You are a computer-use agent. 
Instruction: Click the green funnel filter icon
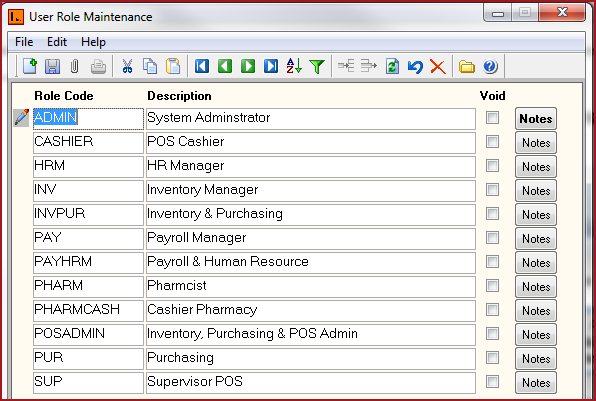(317, 67)
